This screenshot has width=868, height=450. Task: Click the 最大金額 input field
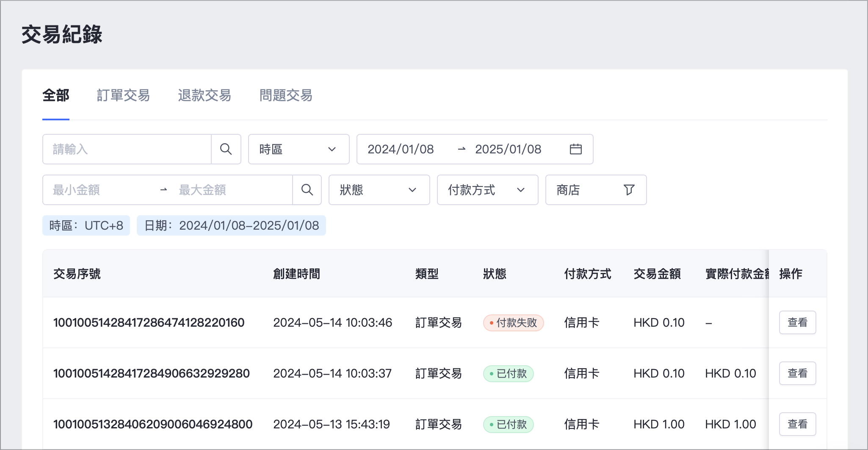229,190
